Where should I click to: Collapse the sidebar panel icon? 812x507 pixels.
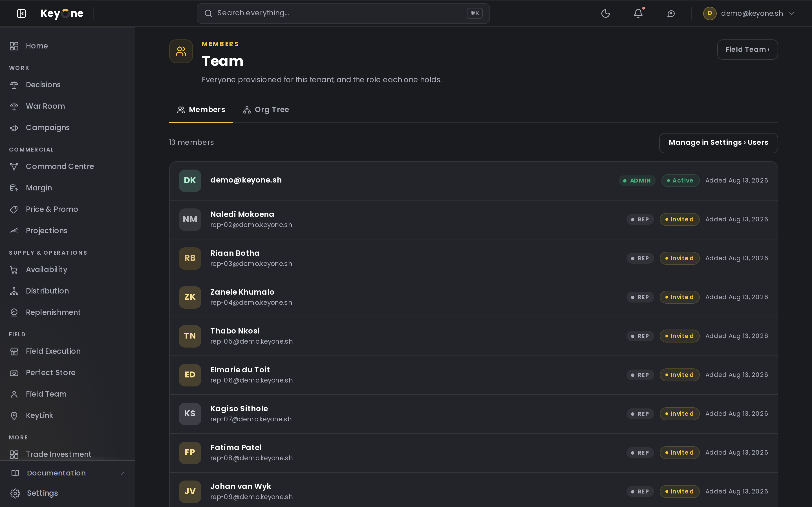tap(21, 14)
